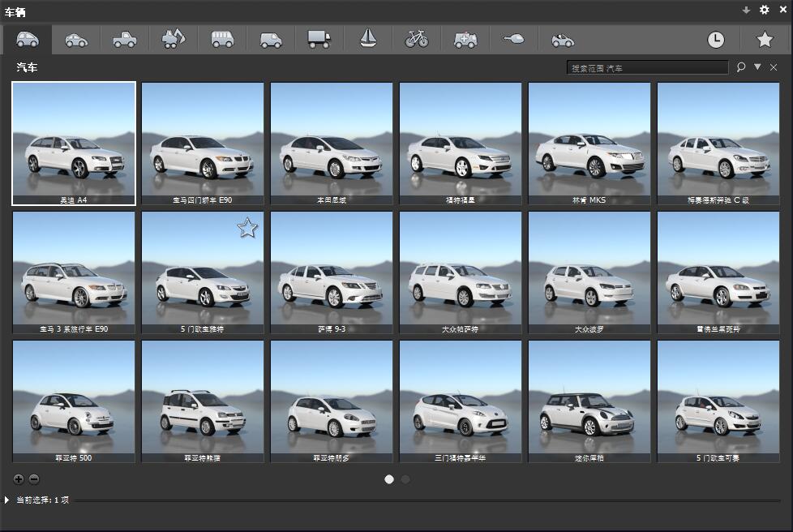Screen dimensions: 793x532
Task: Toggle favorite star on 5门欧宝雅特 thumbnail
Action: pos(247,229)
